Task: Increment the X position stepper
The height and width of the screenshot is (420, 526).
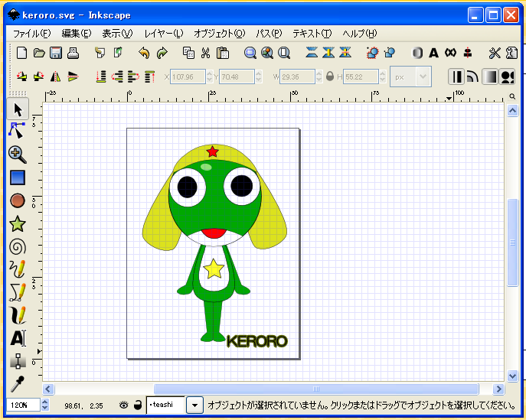Action: (210, 73)
